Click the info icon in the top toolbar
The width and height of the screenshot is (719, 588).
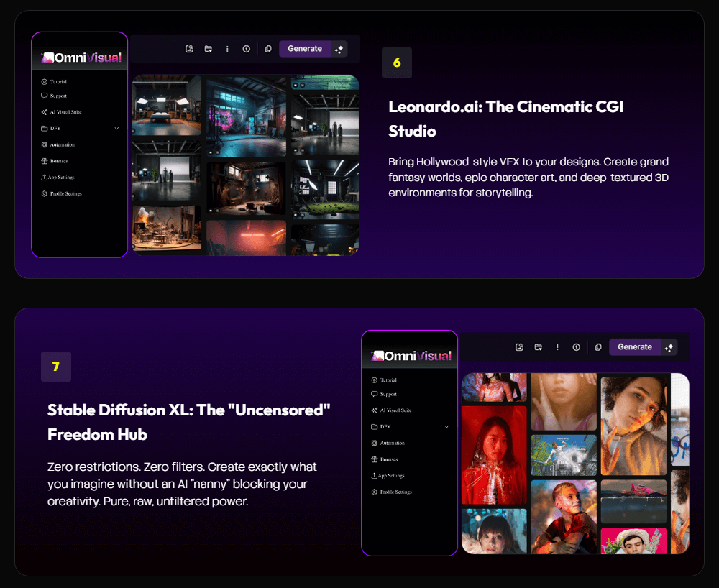click(246, 48)
